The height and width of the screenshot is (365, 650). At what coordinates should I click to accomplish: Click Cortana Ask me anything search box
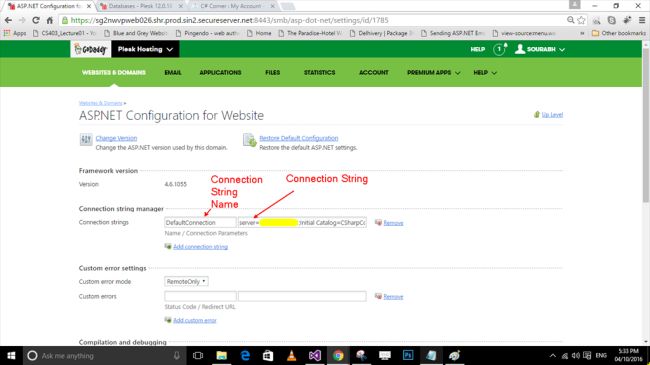[104, 355]
